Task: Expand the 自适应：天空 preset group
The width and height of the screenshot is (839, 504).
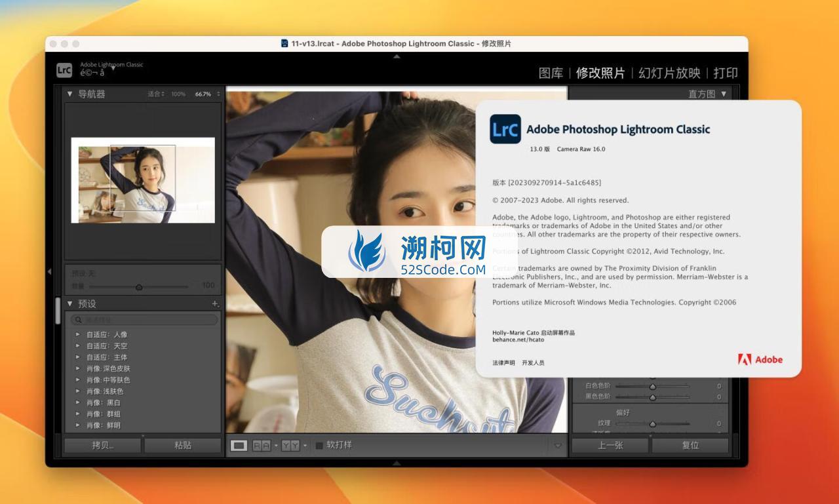Action: (77, 345)
